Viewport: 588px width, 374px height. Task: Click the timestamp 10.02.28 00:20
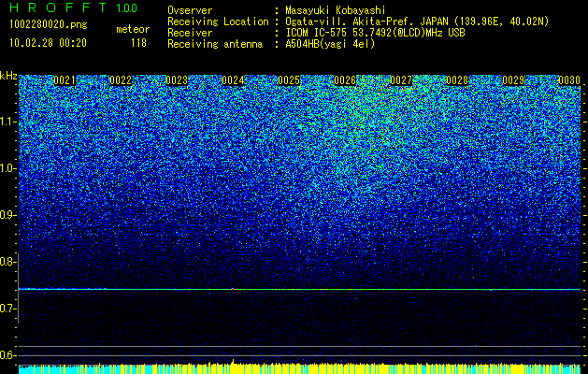click(x=48, y=43)
